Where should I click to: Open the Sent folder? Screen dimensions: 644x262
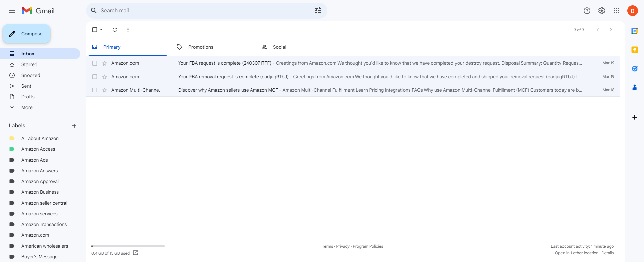tap(40, 86)
